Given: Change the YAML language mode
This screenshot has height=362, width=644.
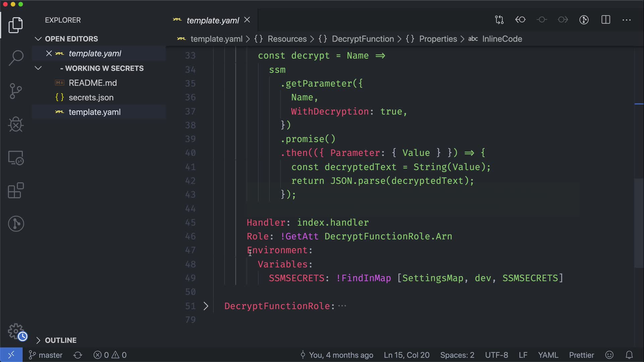Looking at the screenshot, I should click(x=548, y=355).
